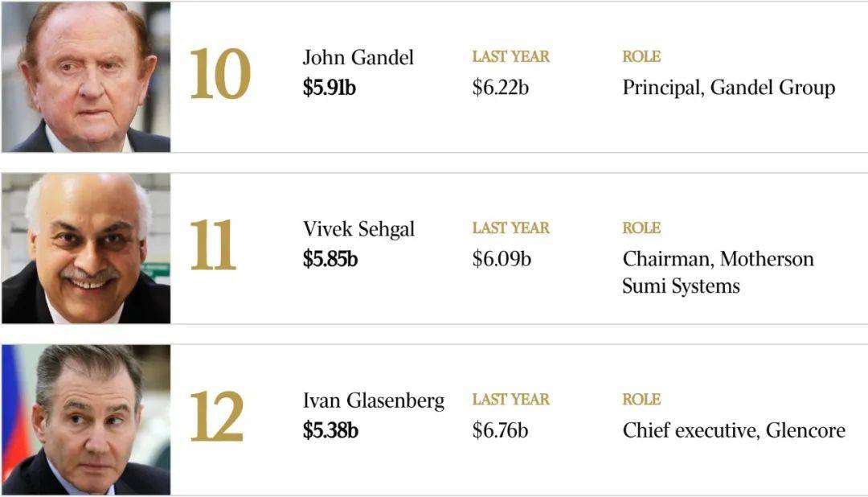Click Vivek Sehgal's $5.85b wealth figure
Image resolution: width=868 pixels, height=497 pixels.
(x=330, y=259)
